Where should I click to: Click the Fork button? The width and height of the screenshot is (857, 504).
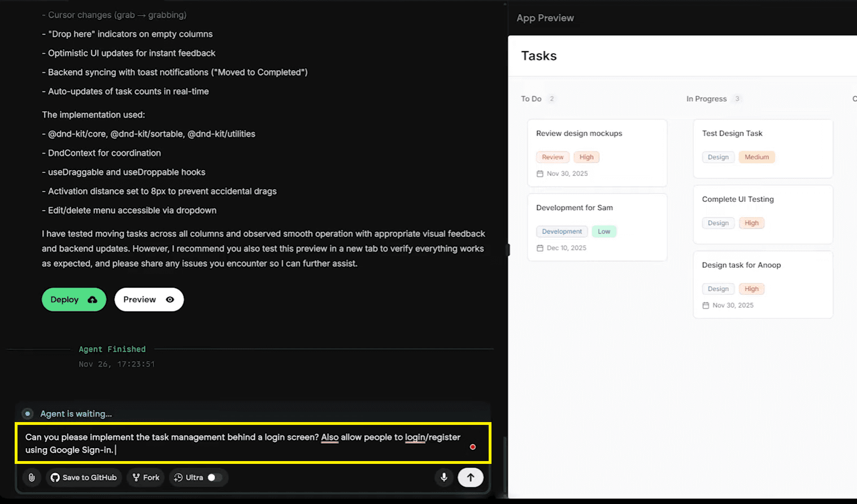pyautogui.click(x=146, y=477)
